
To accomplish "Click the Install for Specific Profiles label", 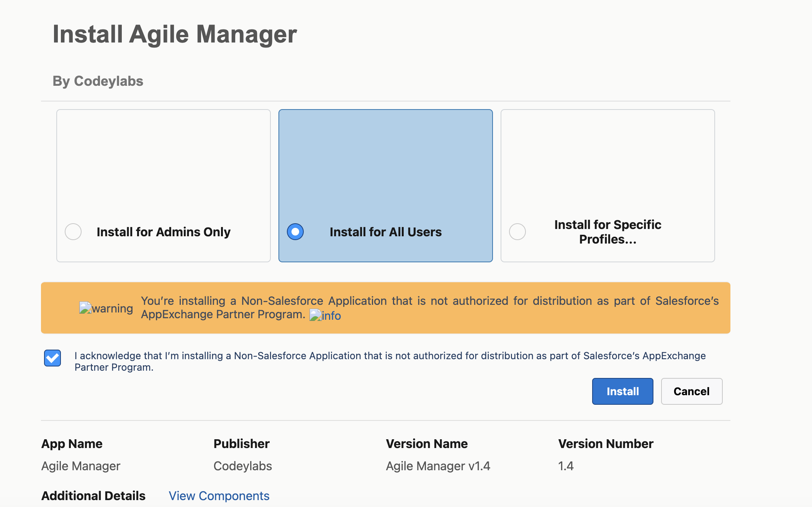I will 608,232.
